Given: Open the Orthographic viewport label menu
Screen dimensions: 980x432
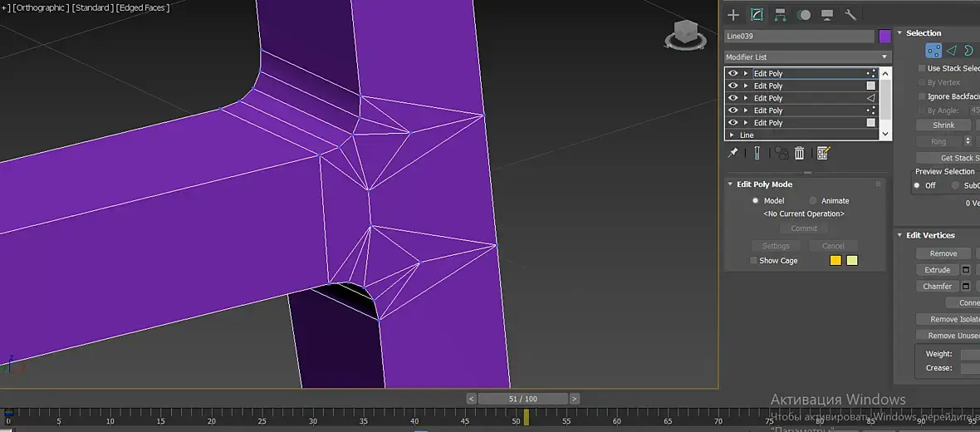Looking at the screenshot, I should tap(41, 7).
